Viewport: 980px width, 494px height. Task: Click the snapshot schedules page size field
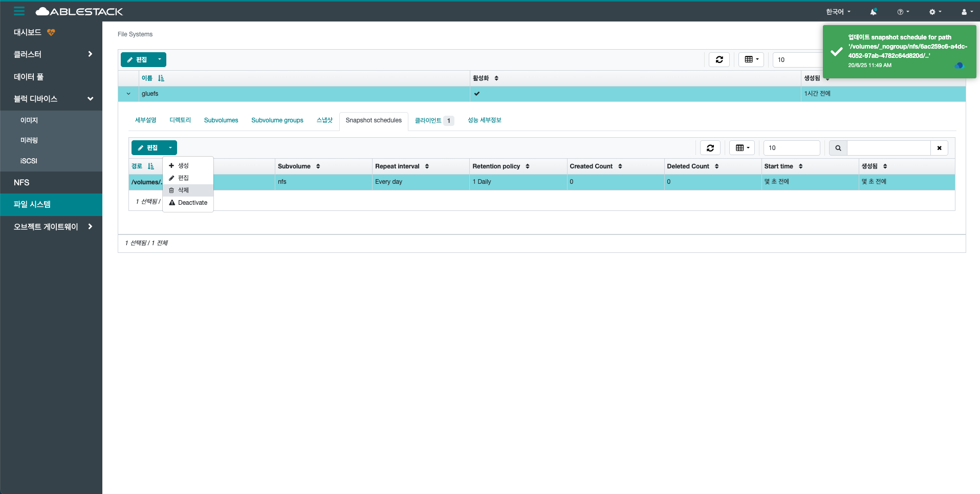pyautogui.click(x=791, y=148)
